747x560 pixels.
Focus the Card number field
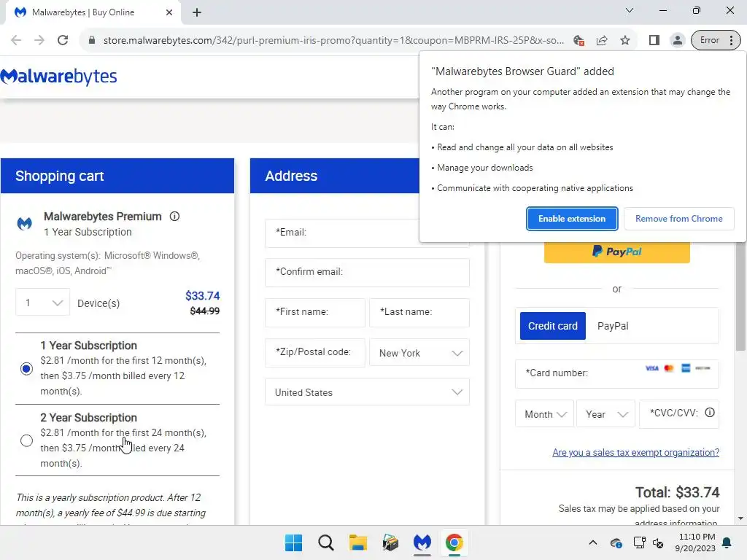pos(617,374)
